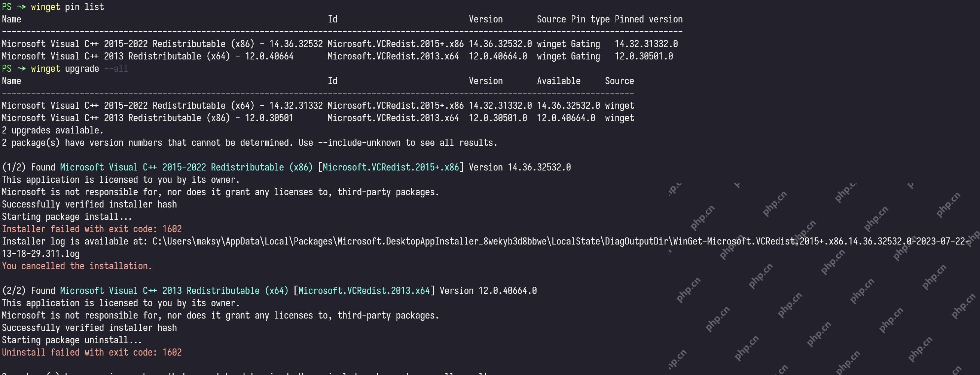Click the available version 12.0.40664.0
The image size is (980, 375).
click(566, 118)
